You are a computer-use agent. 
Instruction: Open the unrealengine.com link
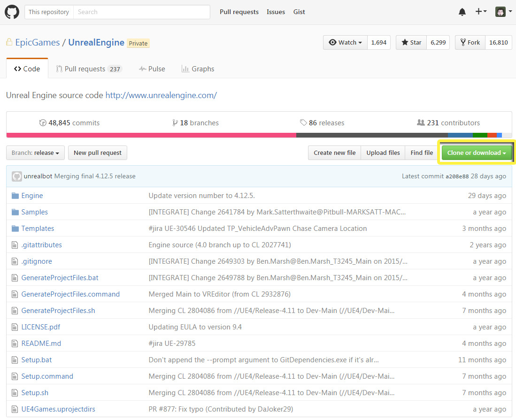pyautogui.click(x=161, y=95)
